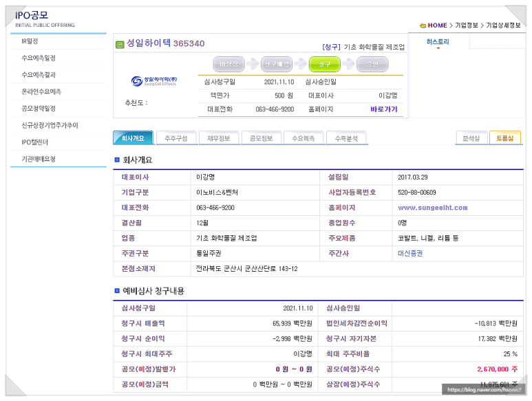Open 기관매매요청 in the sidebar

pyautogui.click(x=39, y=159)
